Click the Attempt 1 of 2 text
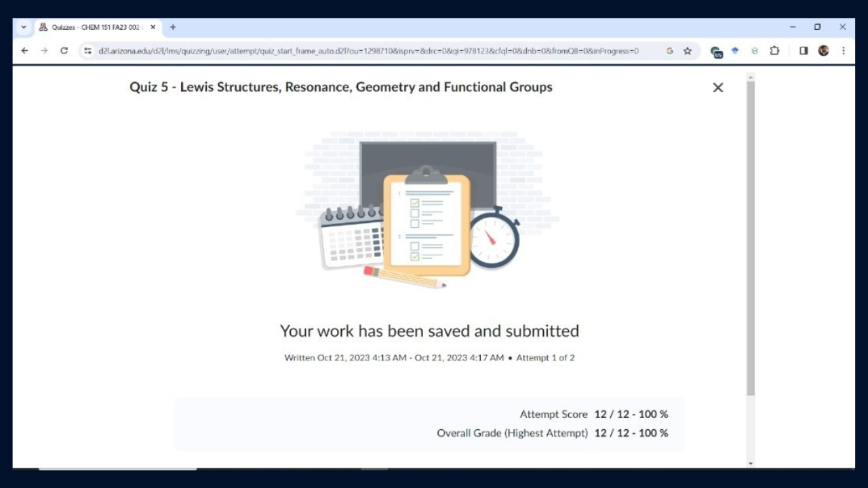Screen dimensions: 868x488 545,357
